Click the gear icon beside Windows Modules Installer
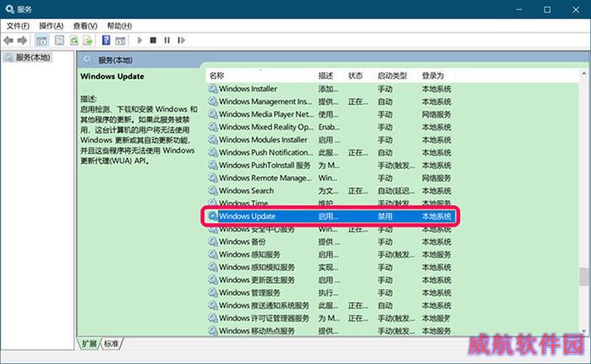The height and width of the screenshot is (364, 591). pos(213,139)
